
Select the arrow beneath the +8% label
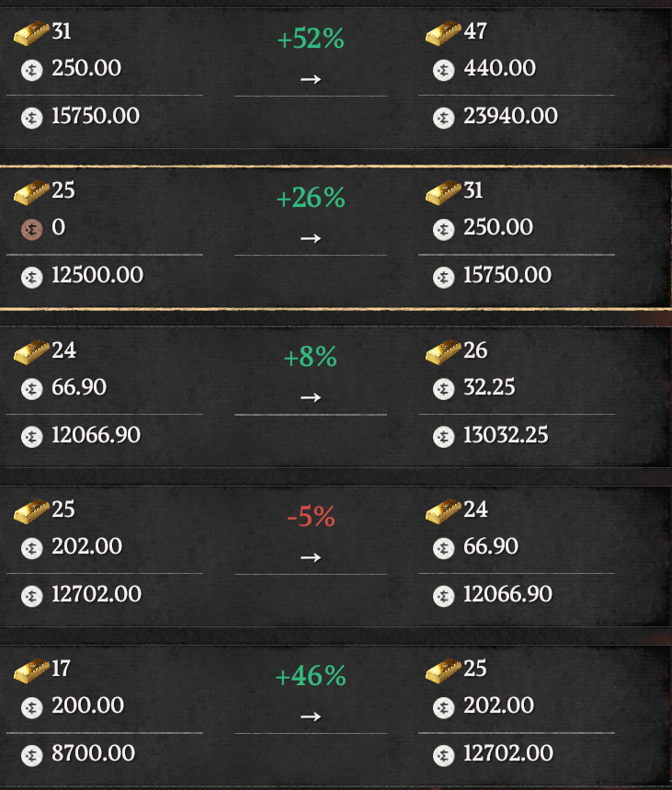pos(311,397)
